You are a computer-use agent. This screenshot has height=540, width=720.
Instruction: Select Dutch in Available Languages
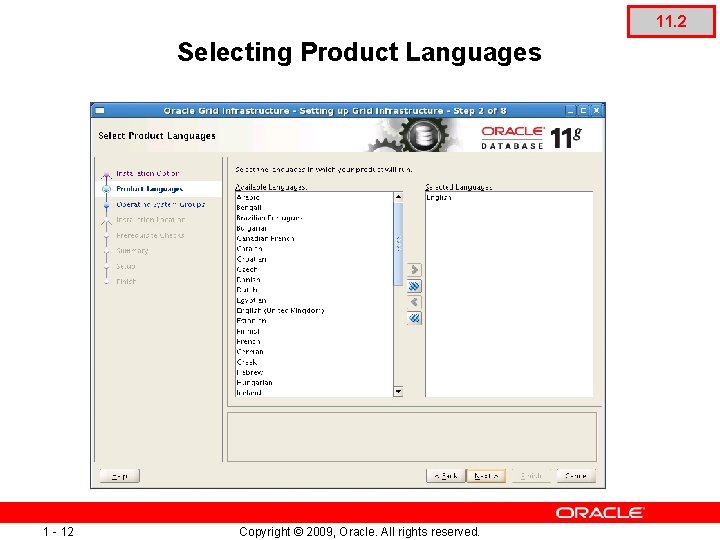[x=314, y=290]
